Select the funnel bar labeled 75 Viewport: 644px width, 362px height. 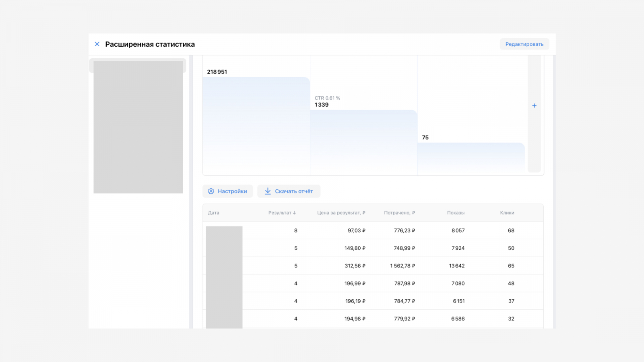(x=471, y=158)
